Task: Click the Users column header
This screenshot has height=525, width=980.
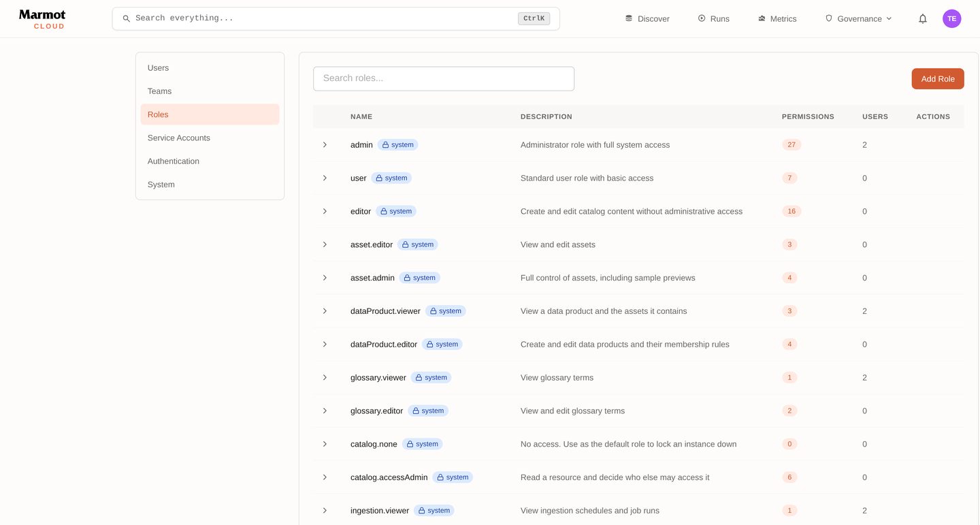Action: coord(875,116)
